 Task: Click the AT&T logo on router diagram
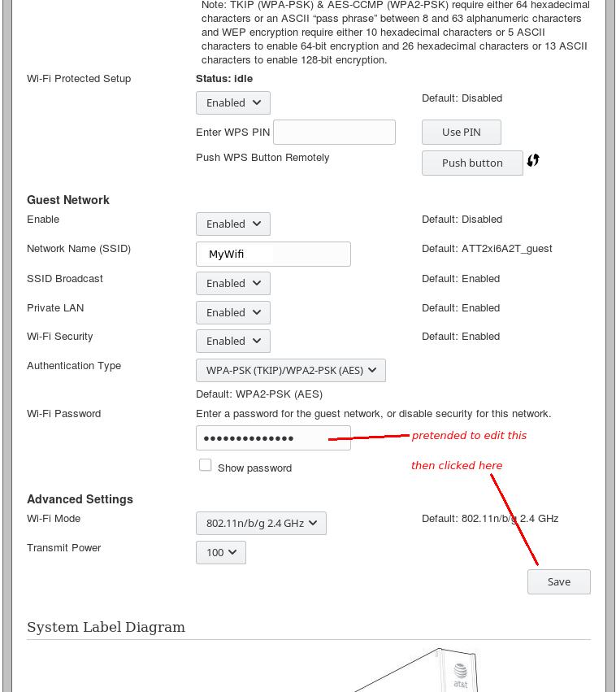click(x=460, y=674)
